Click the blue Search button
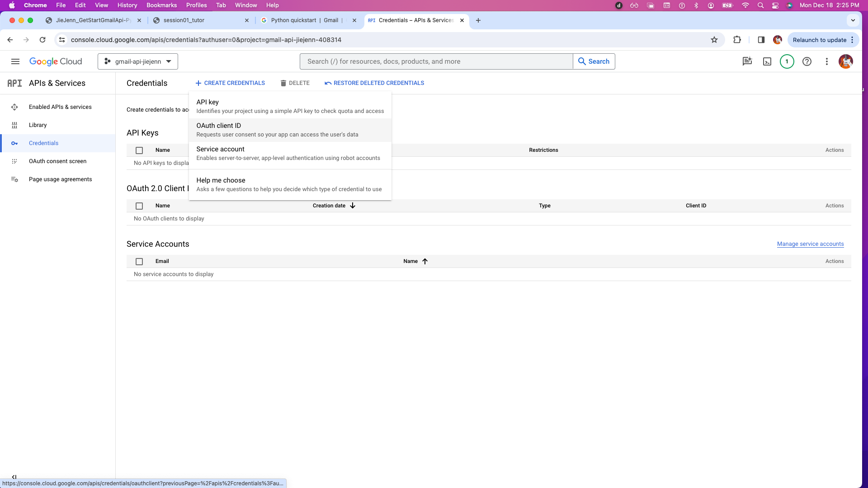This screenshot has width=868, height=488. [594, 61]
